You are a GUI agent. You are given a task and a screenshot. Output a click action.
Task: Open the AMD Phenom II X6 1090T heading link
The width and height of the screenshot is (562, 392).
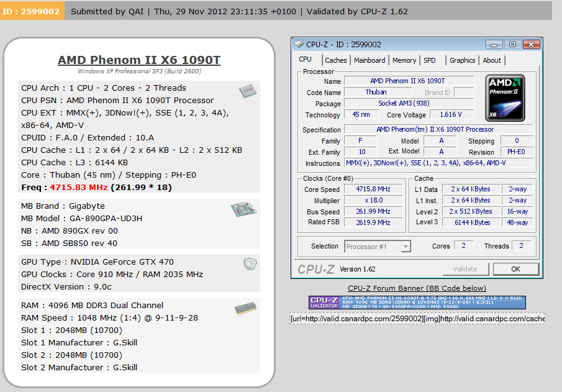tap(139, 60)
